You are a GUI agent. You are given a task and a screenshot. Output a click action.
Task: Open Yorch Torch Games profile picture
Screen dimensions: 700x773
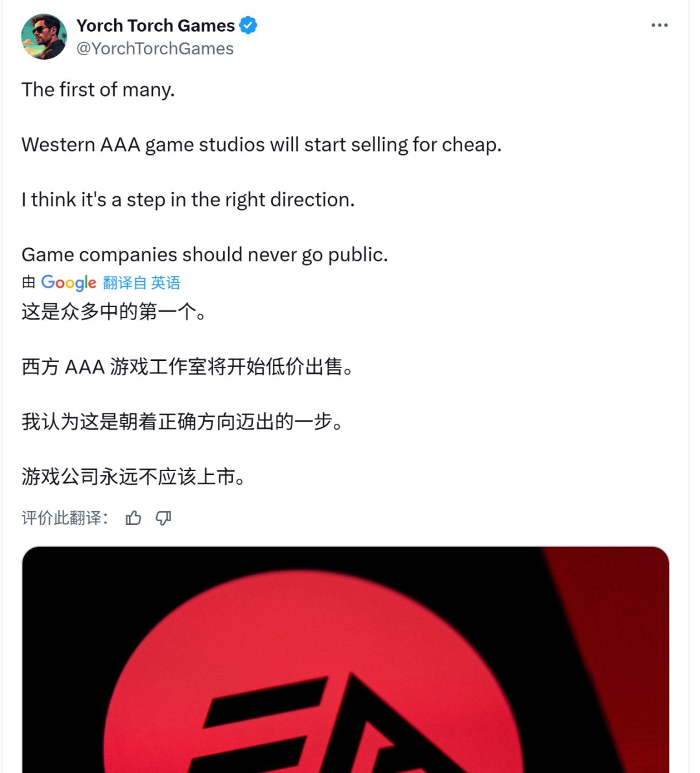44,36
